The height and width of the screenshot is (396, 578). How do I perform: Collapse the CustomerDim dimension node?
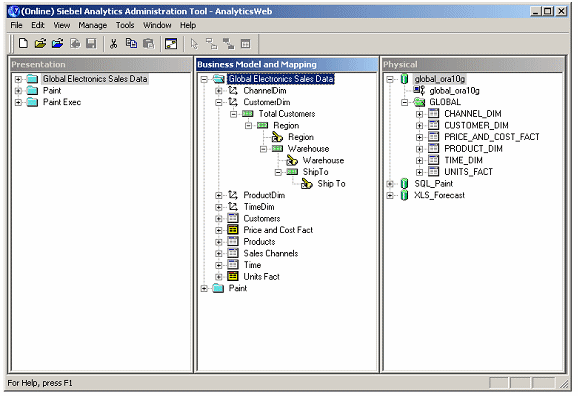[219, 103]
